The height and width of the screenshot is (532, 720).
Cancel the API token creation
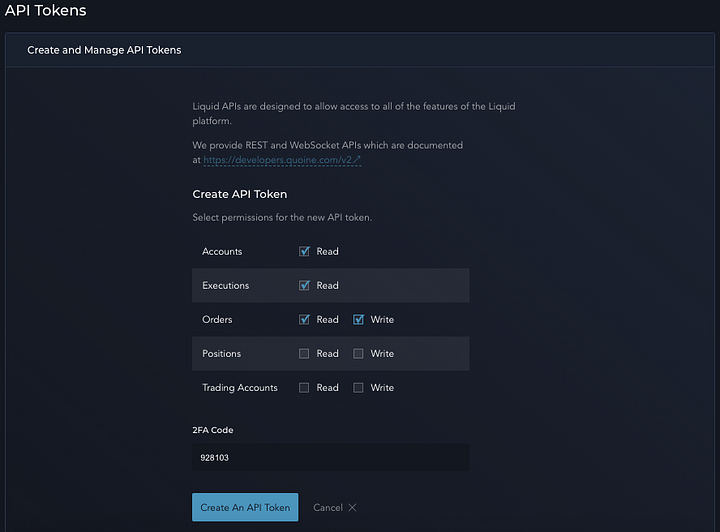tap(334, 508)
